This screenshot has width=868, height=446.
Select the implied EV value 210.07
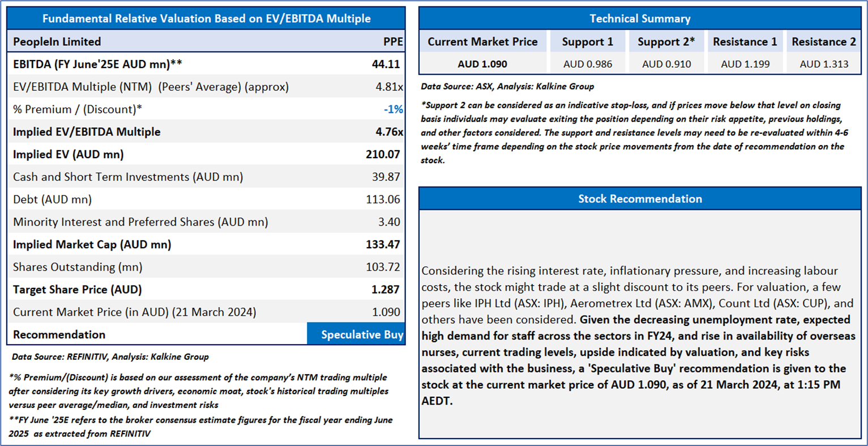click(x=383, y=154)
